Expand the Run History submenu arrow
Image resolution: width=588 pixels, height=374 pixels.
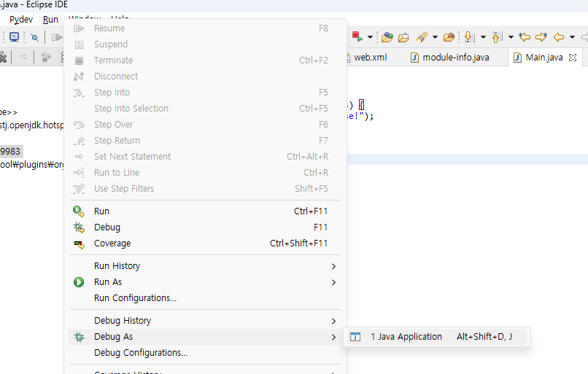coord(333,266)
